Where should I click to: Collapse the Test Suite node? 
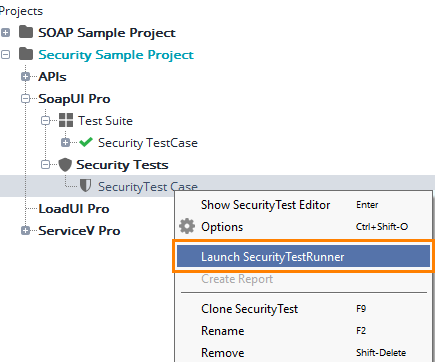(45, 121)
